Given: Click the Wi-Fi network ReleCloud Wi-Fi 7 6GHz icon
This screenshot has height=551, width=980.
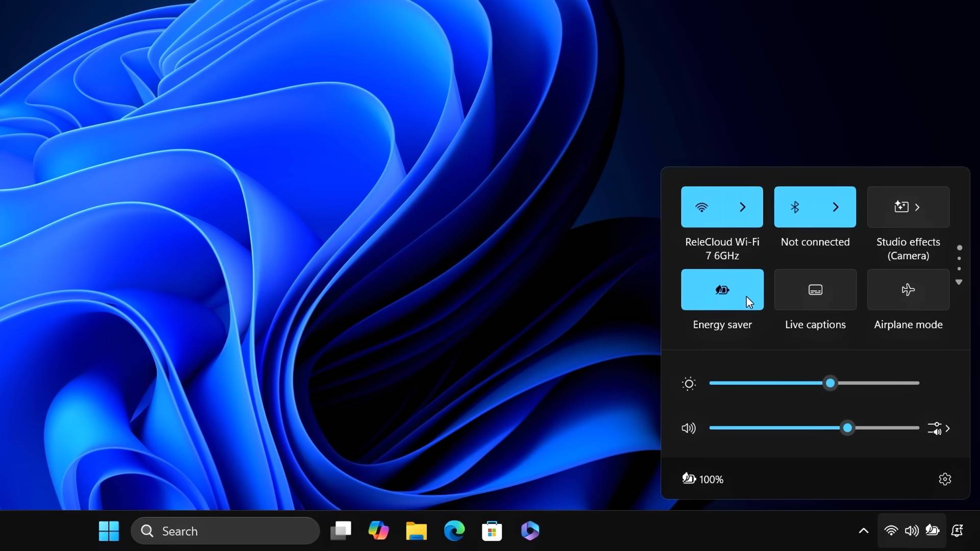Looking at the screenshot, I should pyautogui.click(x=702, y=207).
